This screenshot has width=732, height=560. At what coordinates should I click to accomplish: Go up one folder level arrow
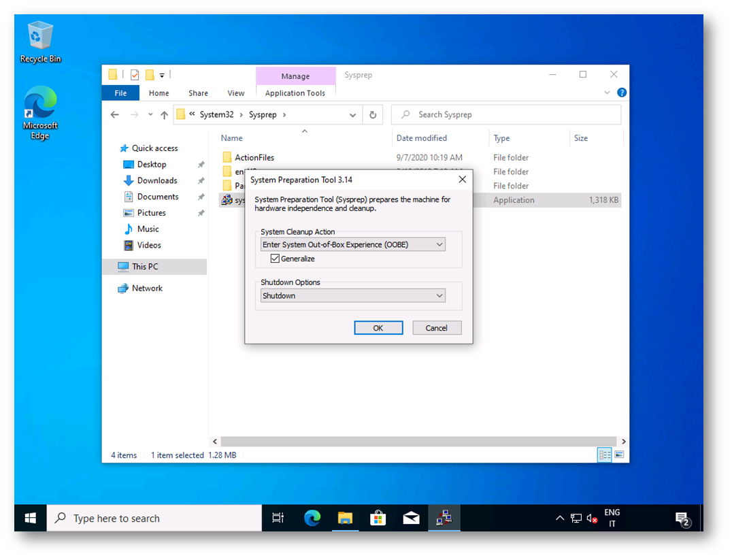164,115
